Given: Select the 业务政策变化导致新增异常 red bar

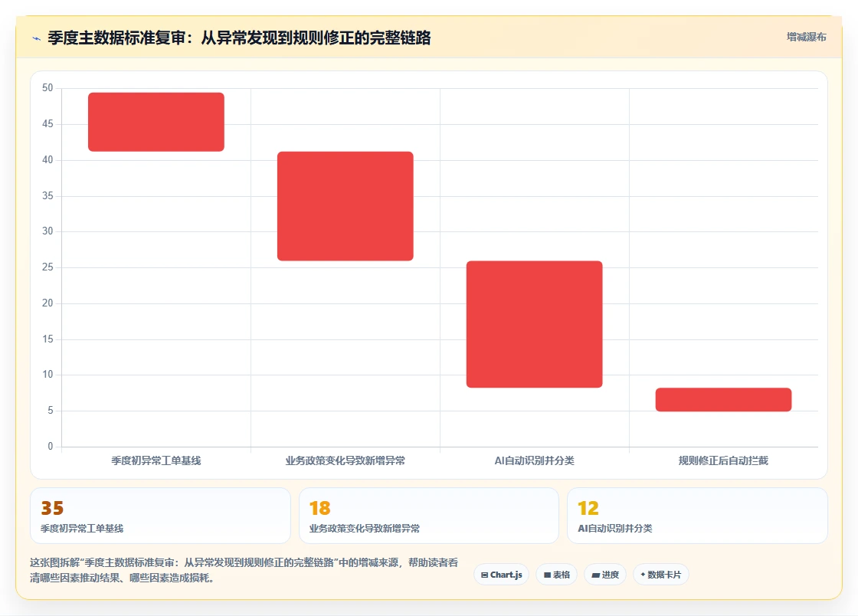Looking at the screenshot, I should pos(345,206).
